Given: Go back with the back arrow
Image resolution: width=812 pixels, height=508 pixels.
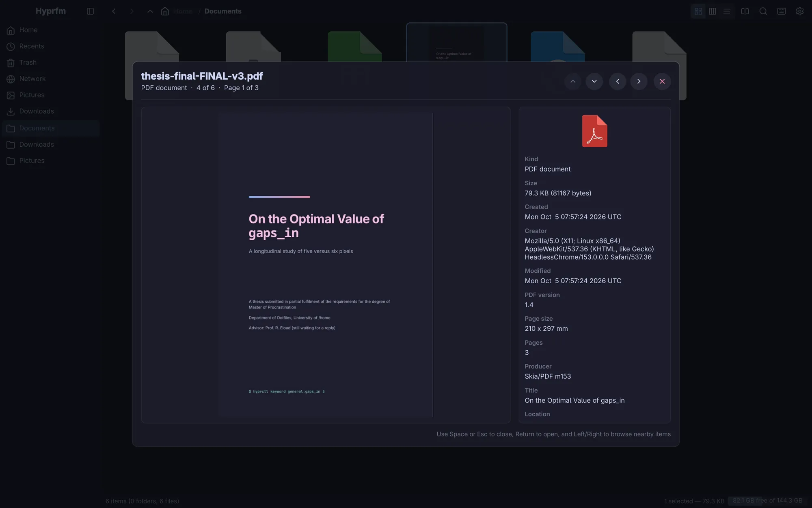Looking at the screenshot, I should pos(114,11).
